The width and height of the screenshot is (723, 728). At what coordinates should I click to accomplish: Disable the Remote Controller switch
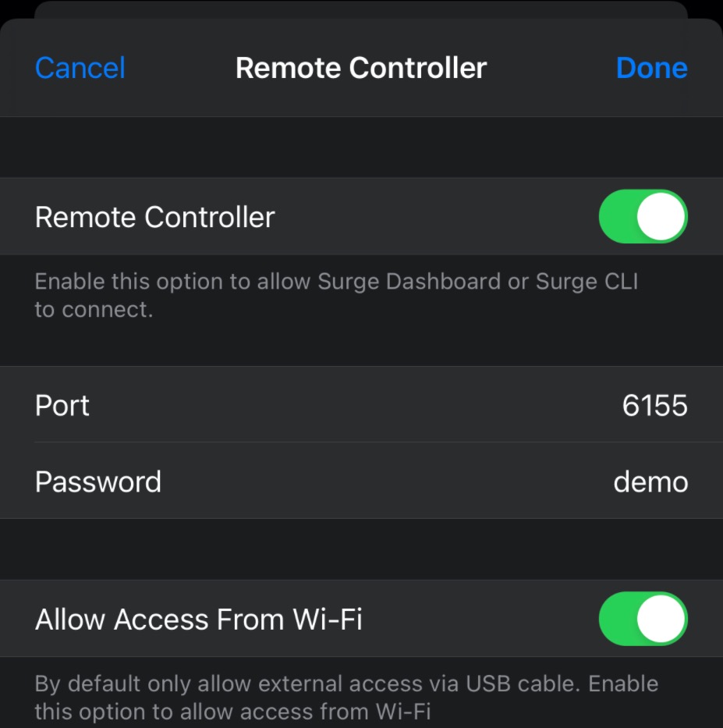643,216
